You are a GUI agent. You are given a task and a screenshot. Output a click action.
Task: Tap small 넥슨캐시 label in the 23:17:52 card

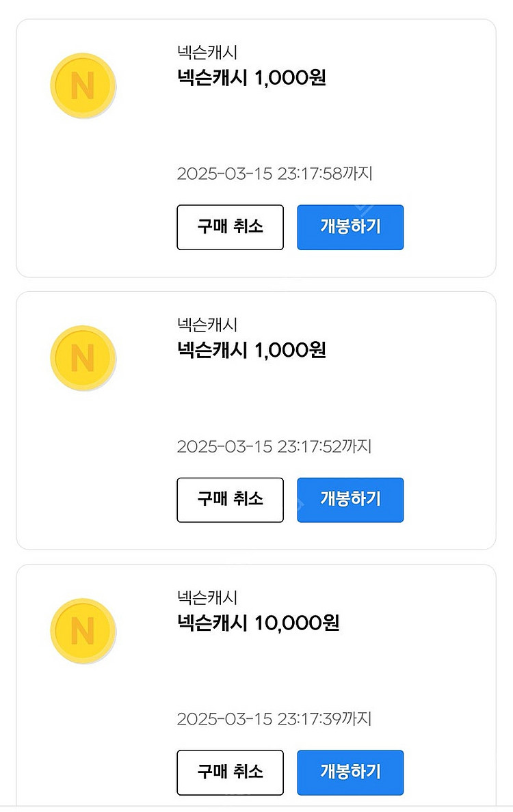point(207,325)
